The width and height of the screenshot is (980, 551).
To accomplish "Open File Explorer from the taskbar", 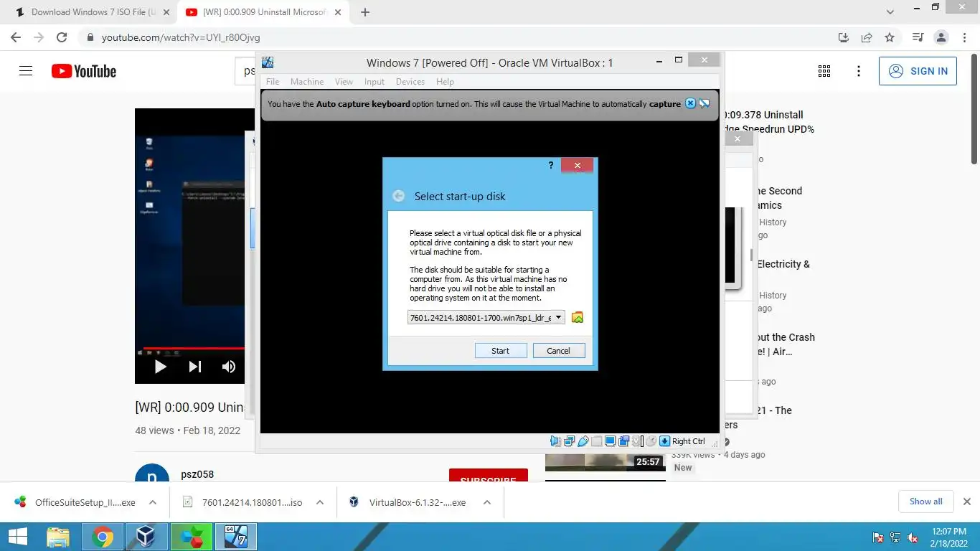I will click(58, 537).
